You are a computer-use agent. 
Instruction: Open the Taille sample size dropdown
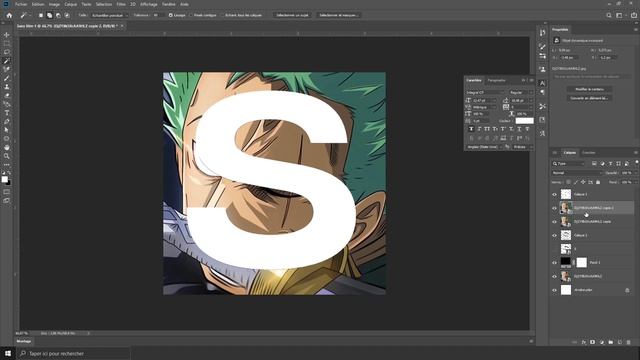[109, 15]
